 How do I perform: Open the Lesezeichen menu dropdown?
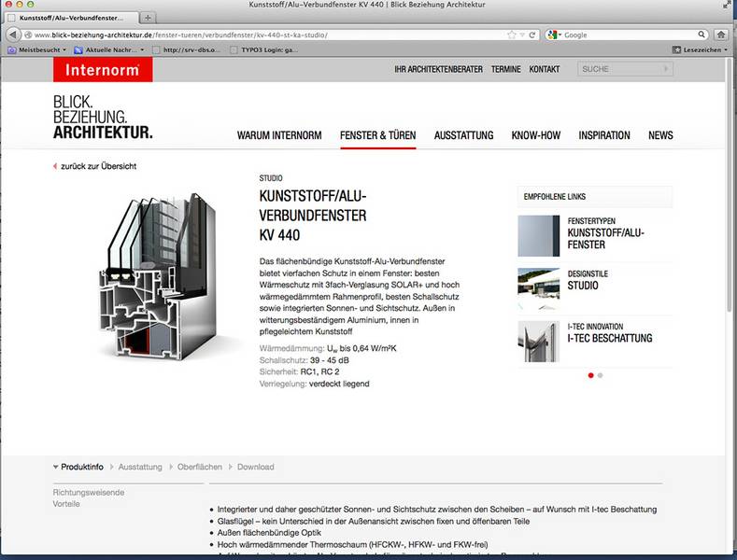(700, 49)
